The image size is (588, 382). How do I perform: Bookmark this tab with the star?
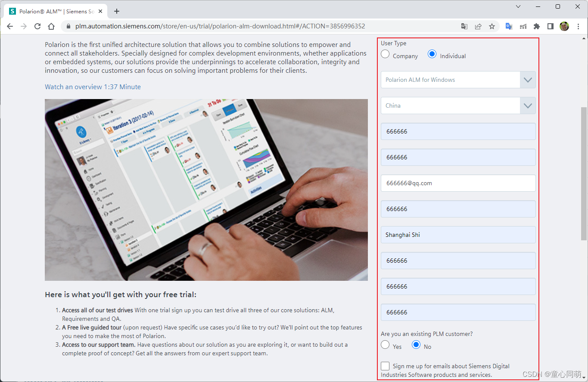(492, 26)
